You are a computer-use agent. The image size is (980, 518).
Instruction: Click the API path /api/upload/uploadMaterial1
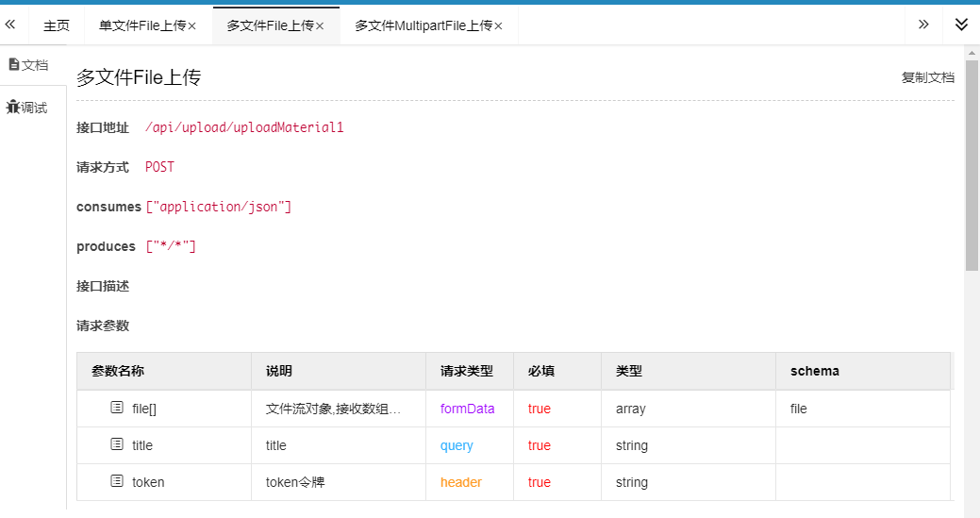pos(244,127)
